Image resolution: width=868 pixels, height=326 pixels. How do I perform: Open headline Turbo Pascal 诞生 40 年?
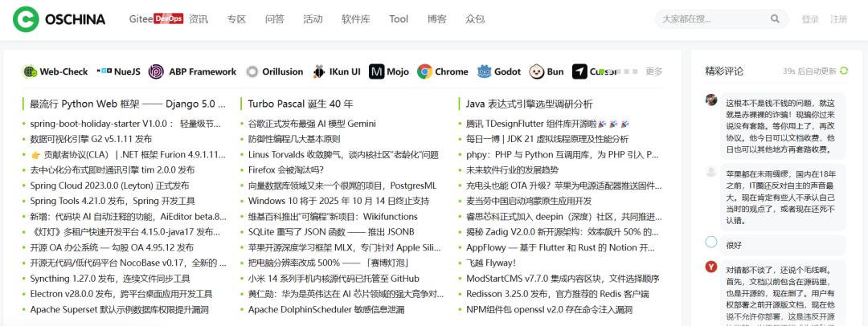pyautogui.click(x=301, y=104)
